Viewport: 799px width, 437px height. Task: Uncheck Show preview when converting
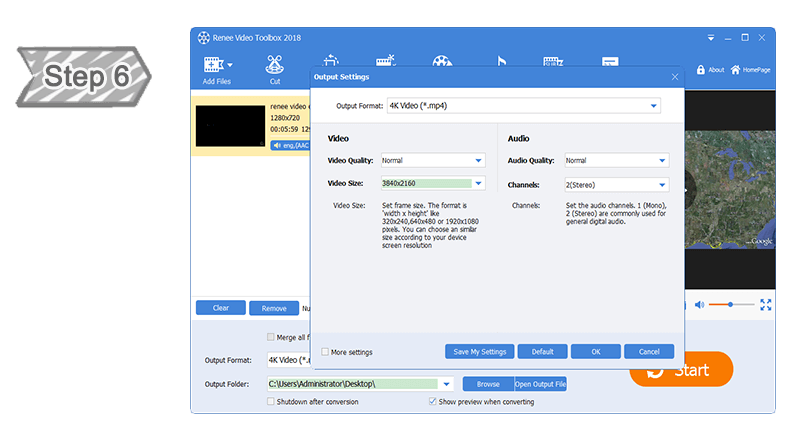click(x=432, y=402)
